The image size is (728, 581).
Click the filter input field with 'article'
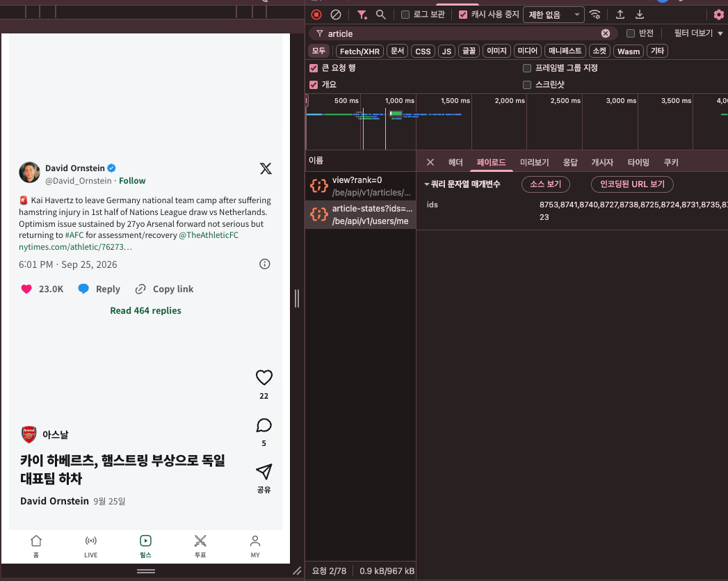[462, 33]
